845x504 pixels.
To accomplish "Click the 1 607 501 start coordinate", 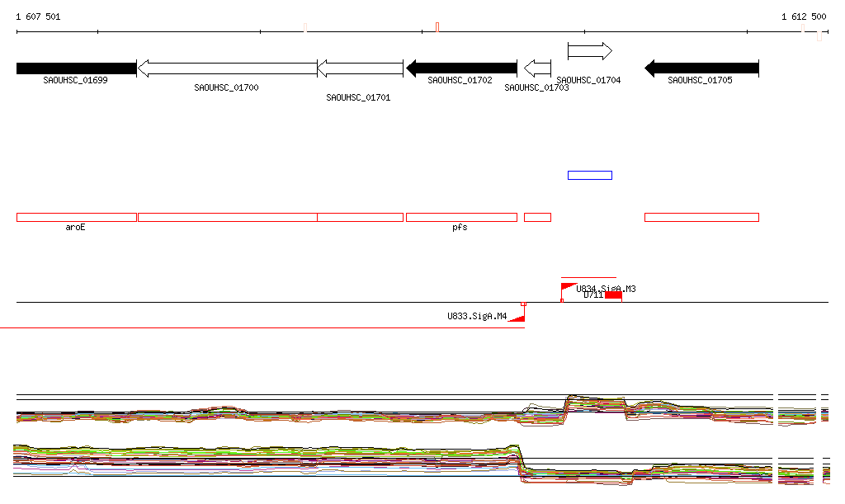I will tap(38, 16).
